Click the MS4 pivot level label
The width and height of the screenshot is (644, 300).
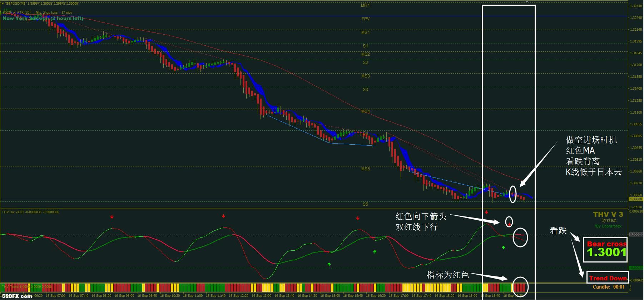(x=365, y=111)
